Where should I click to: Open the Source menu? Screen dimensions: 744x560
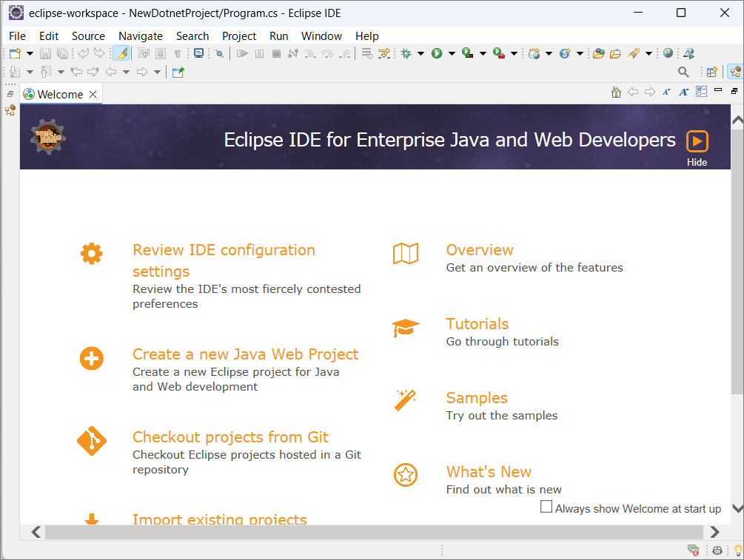(88, 36)
